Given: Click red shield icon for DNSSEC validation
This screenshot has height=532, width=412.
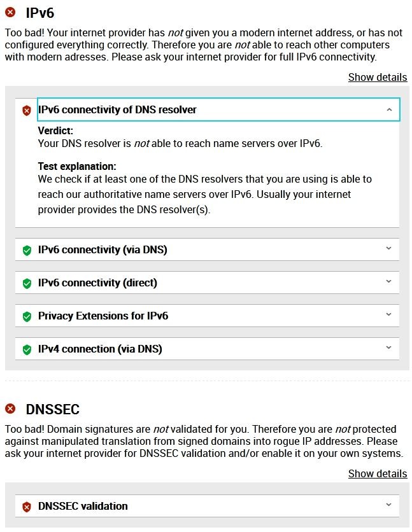Looking at the screenshot, I should pos(27,507).
